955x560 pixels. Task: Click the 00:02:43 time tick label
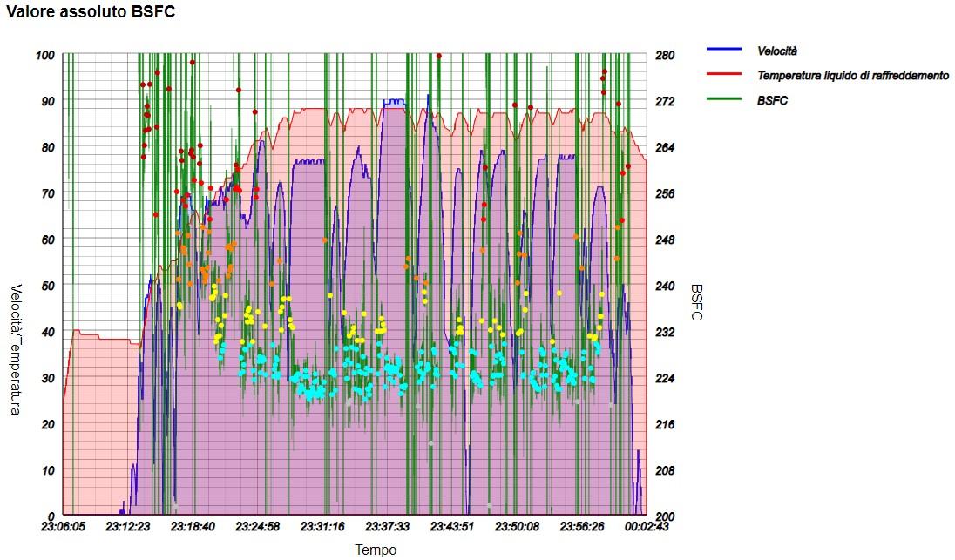point(646,527)
